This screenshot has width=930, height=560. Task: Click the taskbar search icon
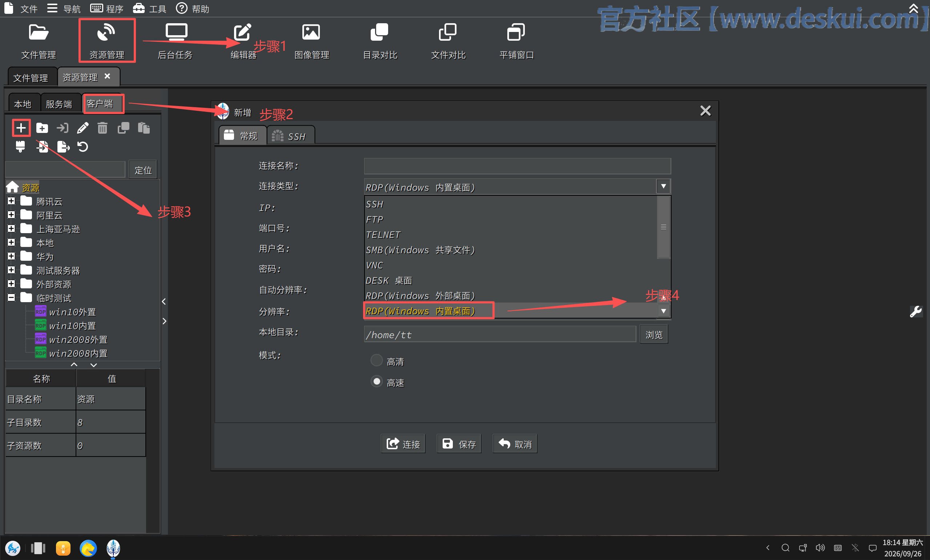tap(785, 548)
